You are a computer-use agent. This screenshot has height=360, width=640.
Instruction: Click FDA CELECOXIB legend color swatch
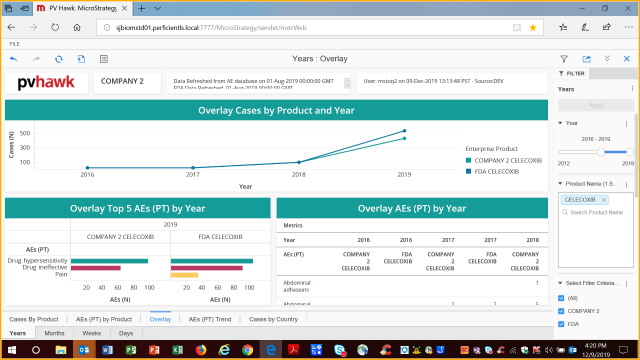[469, 171]
